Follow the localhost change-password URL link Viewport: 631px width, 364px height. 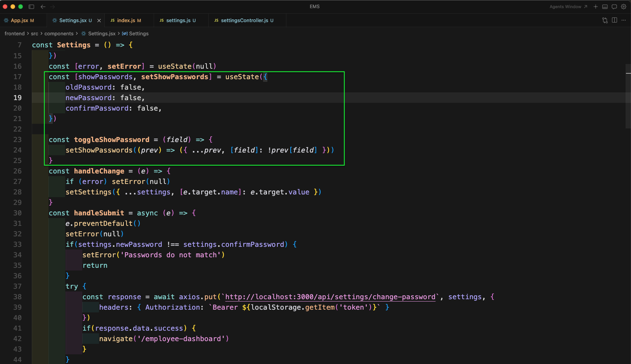(330, 297)
